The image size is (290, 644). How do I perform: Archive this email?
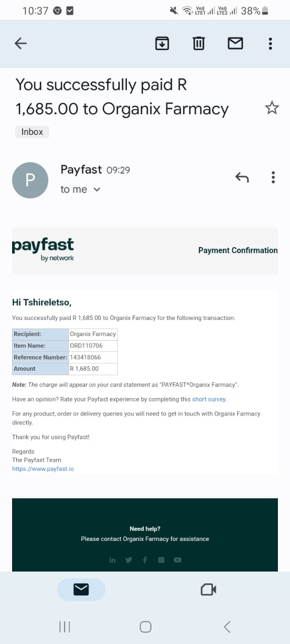tap(162, 44)
